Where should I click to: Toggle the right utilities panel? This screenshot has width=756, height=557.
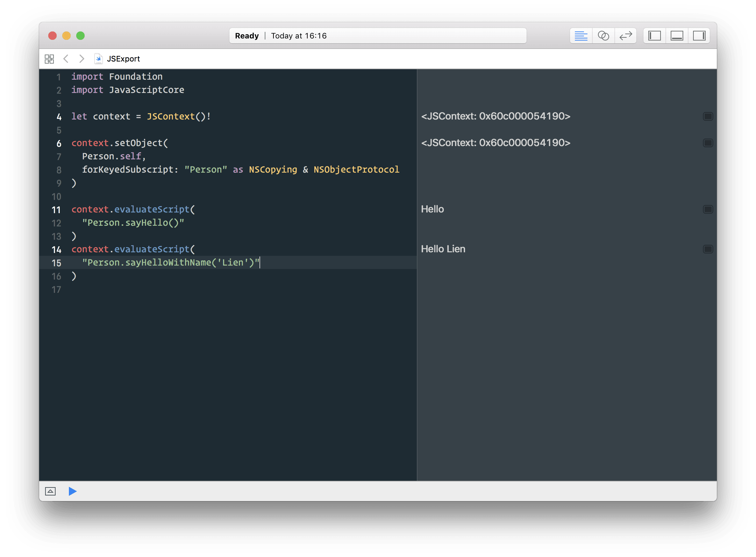tap(699, 36)
